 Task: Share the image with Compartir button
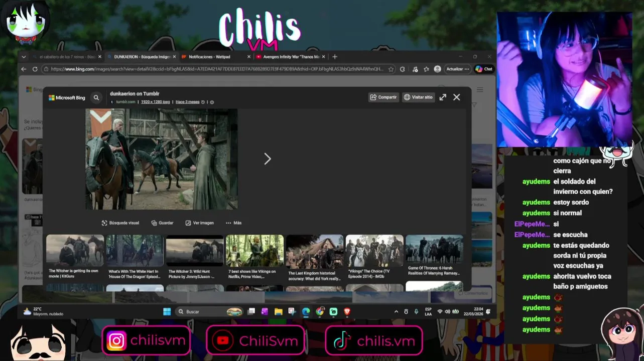(383, 97)
